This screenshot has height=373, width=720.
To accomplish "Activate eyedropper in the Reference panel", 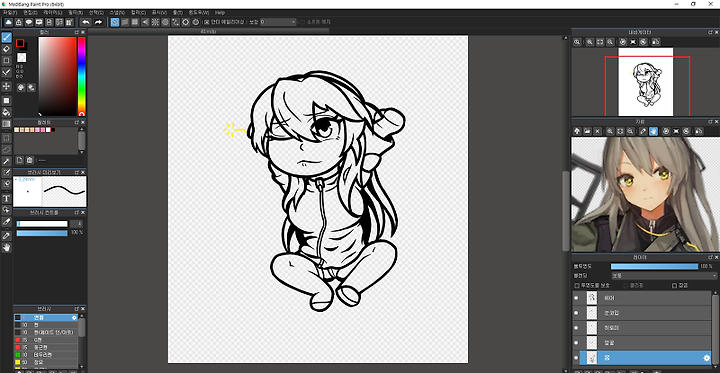I will pos(643,131).
